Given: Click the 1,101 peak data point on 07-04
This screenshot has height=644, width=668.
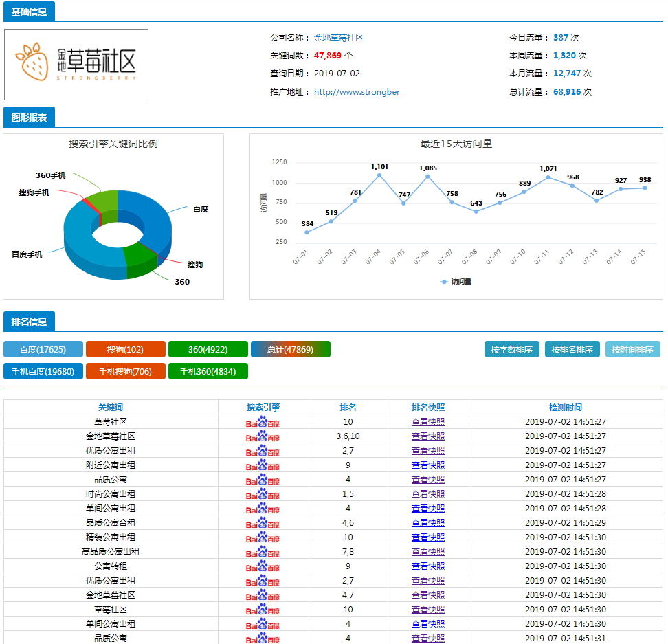Looking at the screenshot, I should click(379, 175).
